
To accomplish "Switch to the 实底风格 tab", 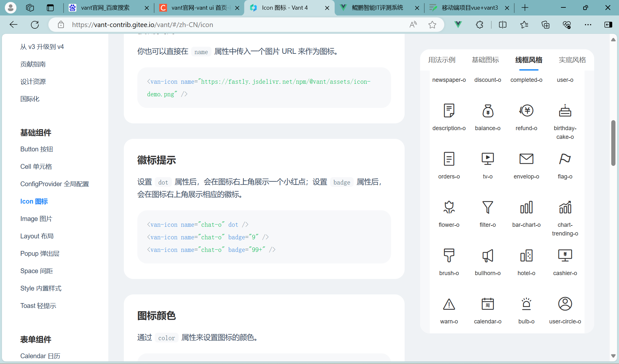I will tap(572, 60).
